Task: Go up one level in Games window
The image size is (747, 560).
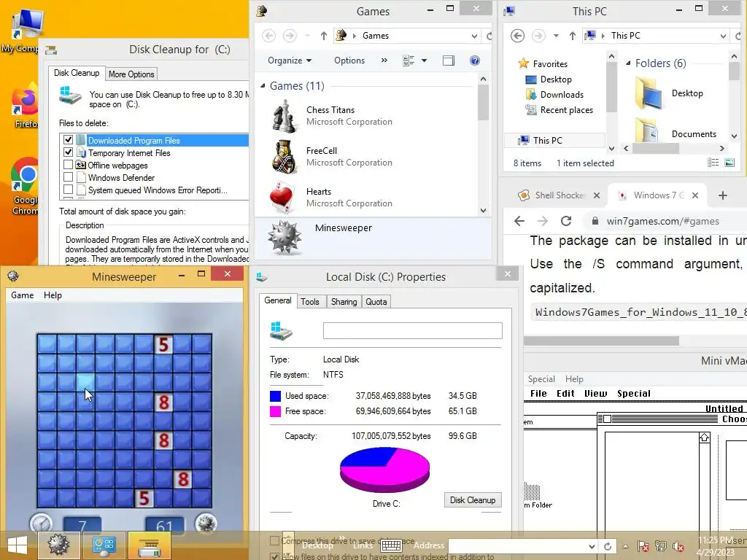Action: coord(323,36)
